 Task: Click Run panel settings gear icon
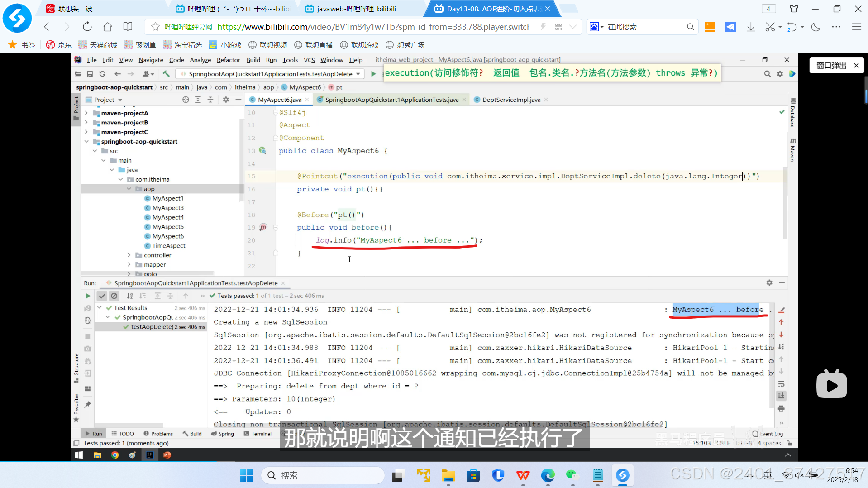pos(769,282)
